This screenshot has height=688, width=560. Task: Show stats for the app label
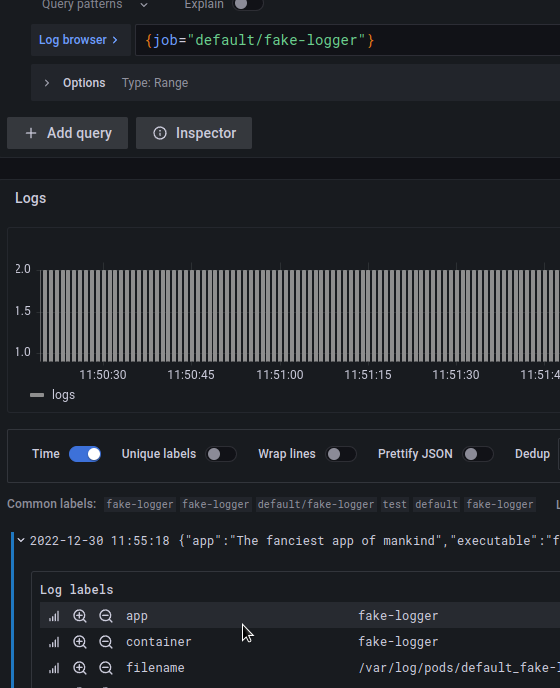tap(54, 616)
